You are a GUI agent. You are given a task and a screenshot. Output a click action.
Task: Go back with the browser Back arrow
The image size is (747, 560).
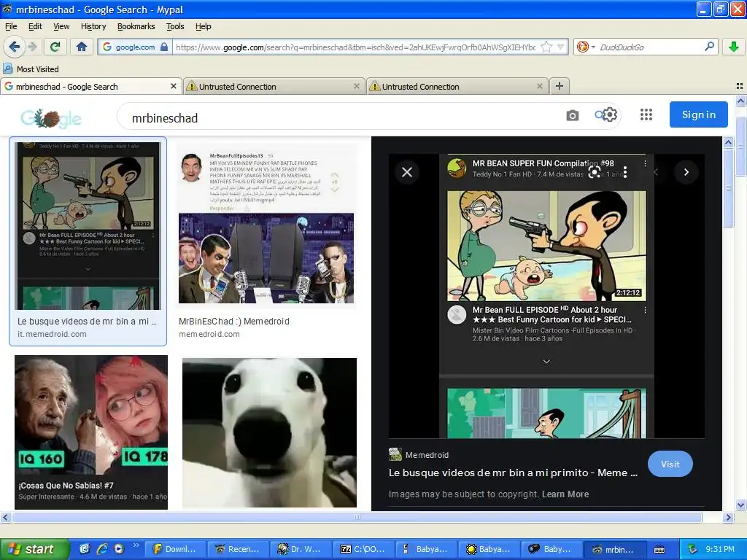(x=15, y=47)
